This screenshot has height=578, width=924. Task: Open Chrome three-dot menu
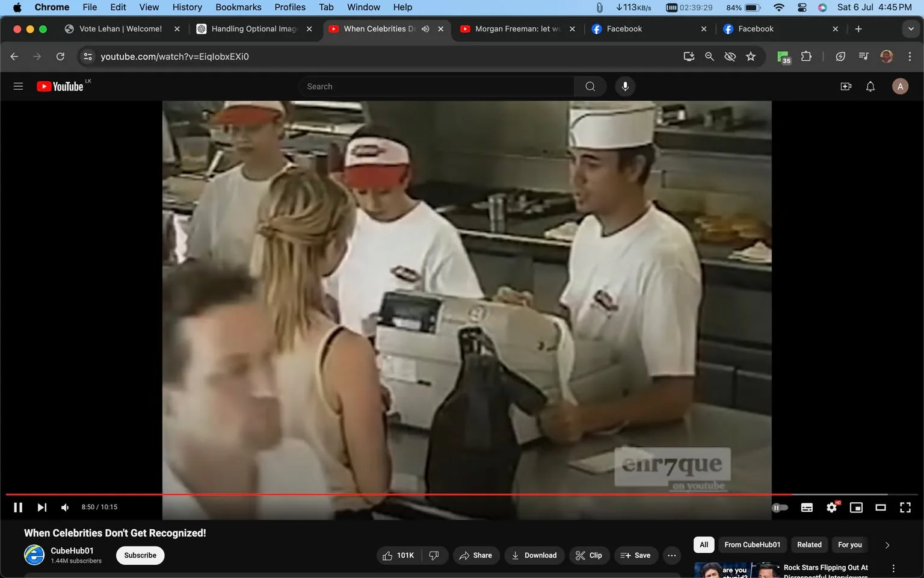click(910, 56)
